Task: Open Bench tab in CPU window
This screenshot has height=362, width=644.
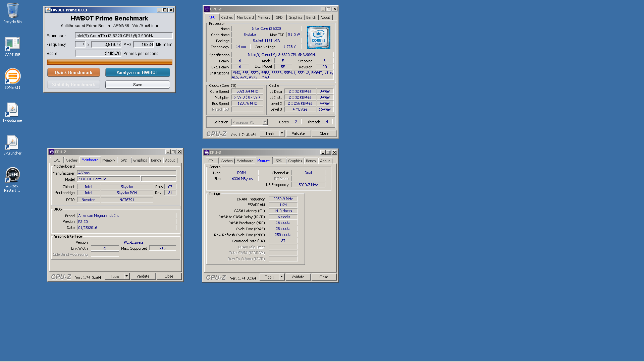Action: click(x=311, y=17)
